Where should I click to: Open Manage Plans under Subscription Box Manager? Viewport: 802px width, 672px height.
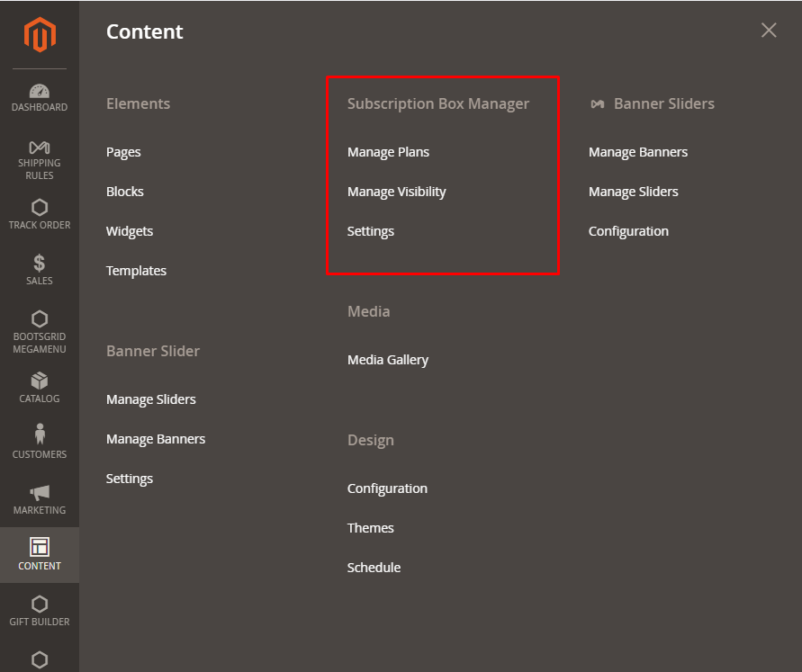pyautogui.click(x=388, y=152)
